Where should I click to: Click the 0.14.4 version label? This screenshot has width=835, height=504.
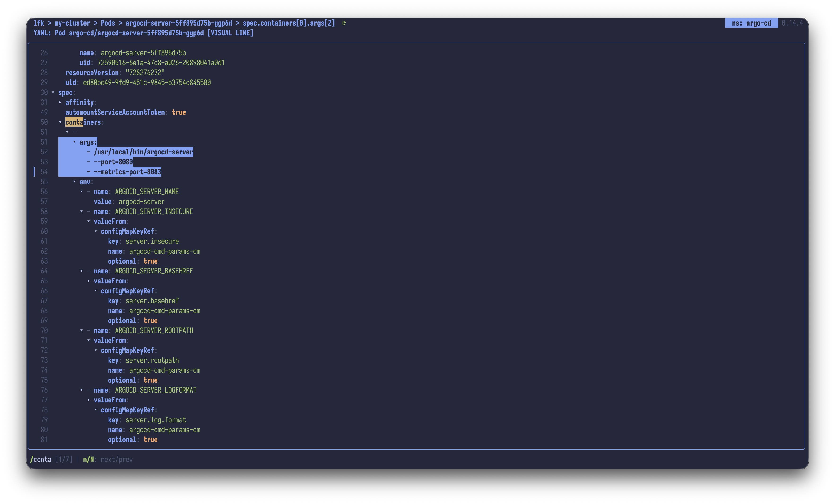coord(792,23)
